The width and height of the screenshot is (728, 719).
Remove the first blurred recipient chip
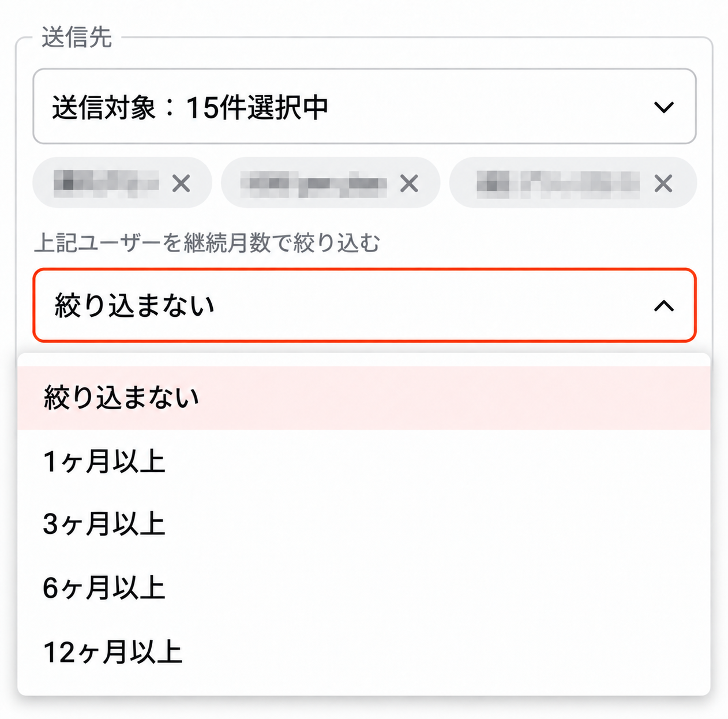point(181,184)
